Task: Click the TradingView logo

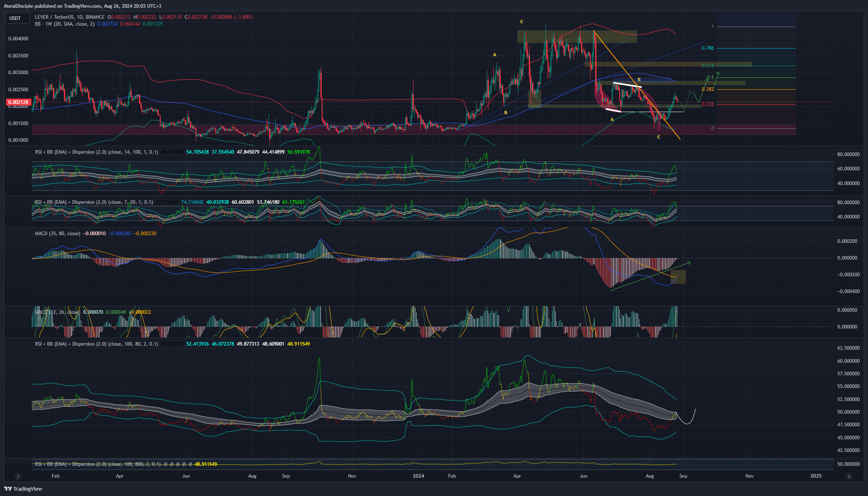Action: 23,489
